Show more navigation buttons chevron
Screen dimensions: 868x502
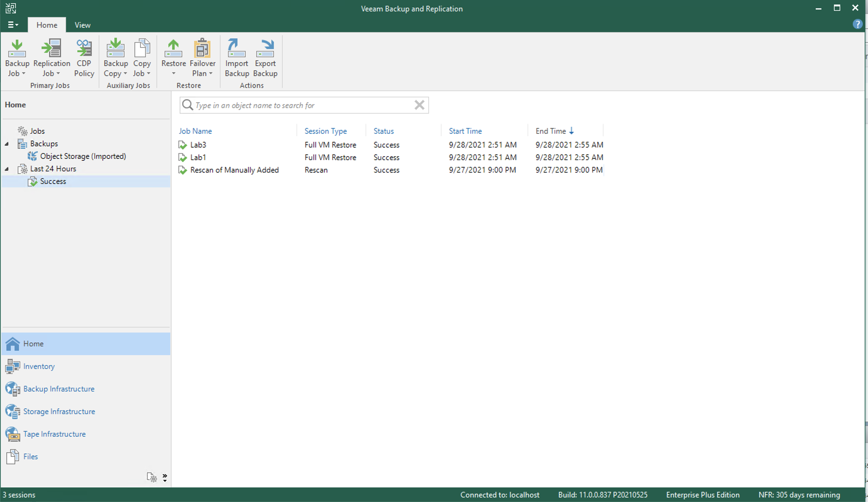click(x=165, y=478)
